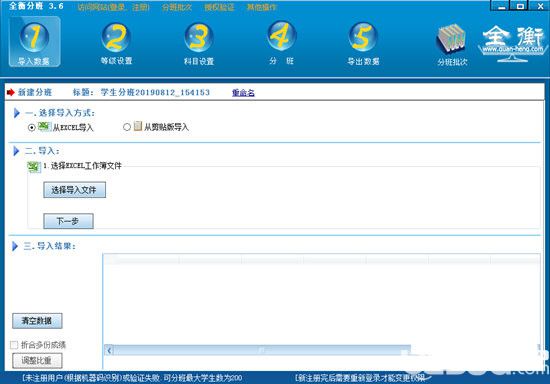This screenshot has width=550, height=384.
Task: Click the 调整比重 button
Action: click(x=37, y=361)
